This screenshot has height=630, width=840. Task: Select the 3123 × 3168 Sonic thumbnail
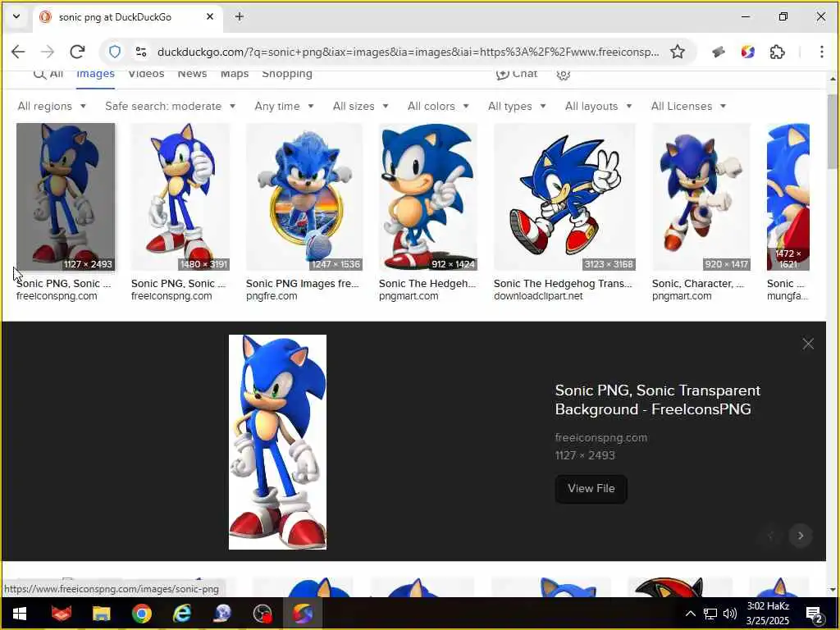tap(564, 197)
